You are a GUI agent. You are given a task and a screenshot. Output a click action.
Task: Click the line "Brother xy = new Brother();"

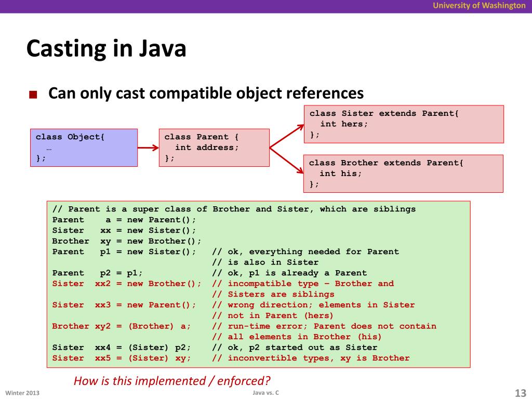pos(127,241)
